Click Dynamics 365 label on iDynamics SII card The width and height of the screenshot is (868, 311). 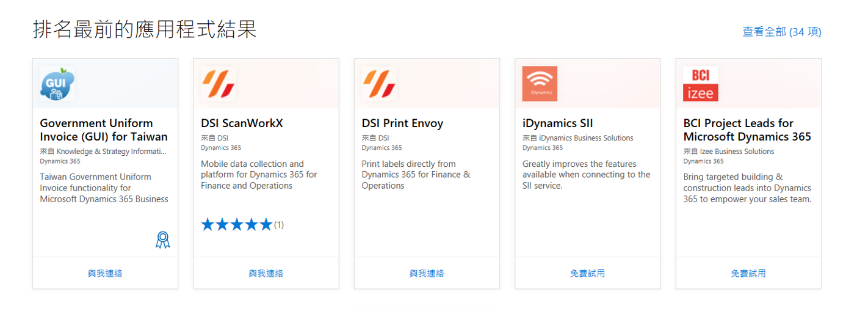(543, 148)
